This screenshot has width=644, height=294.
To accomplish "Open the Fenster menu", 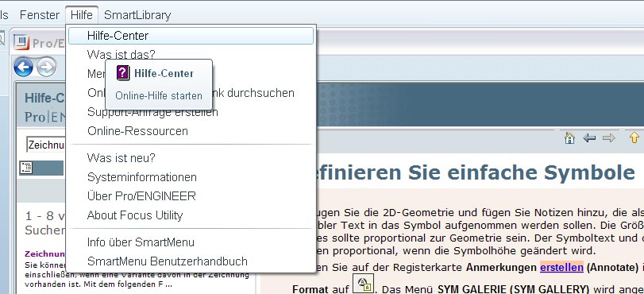I will click(x=40, y=15).
